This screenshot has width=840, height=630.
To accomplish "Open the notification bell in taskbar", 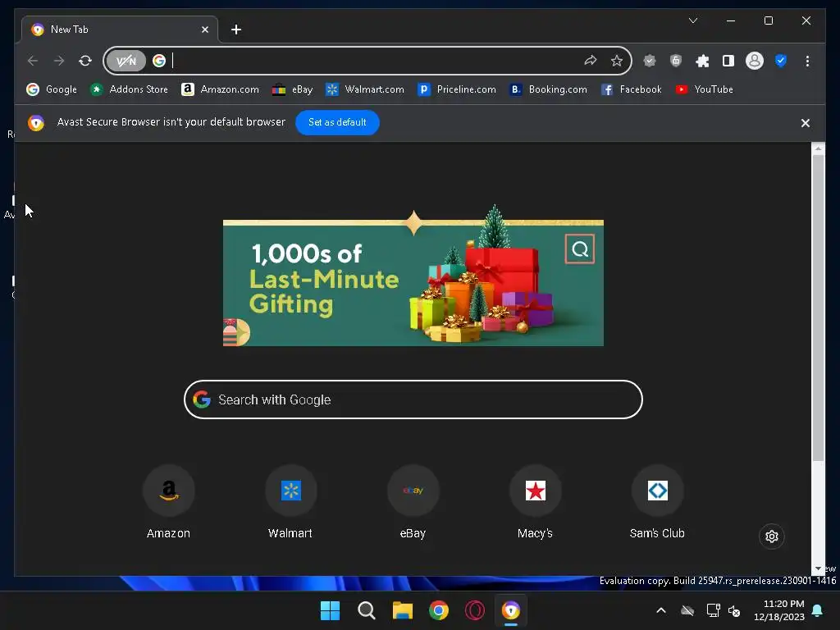I will pos(818,610).
